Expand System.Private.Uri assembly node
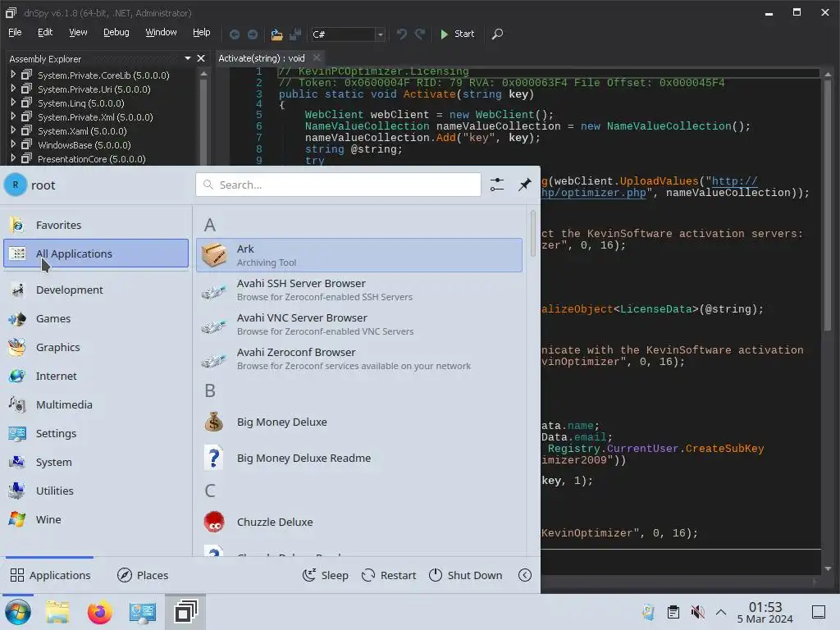This screenshot has width=840, height=630. point(13,89)
